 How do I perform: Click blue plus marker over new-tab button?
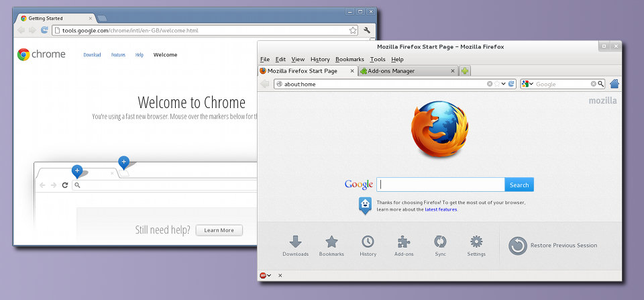(x=123, y=162)
